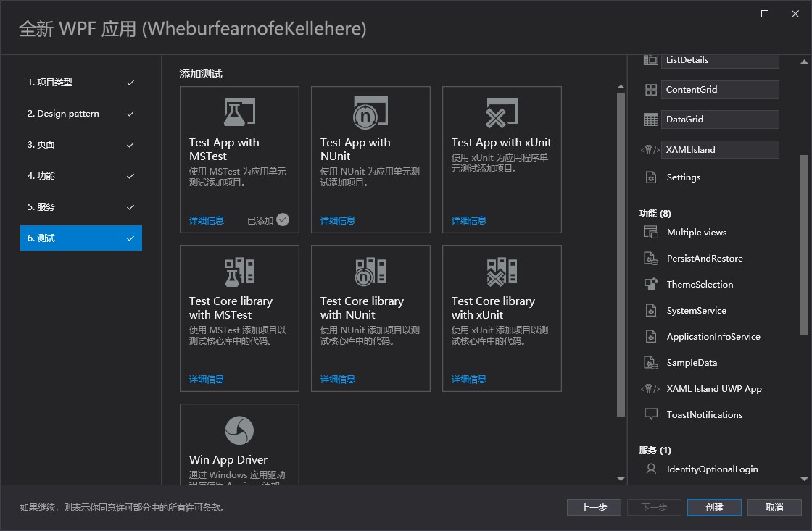This screenshot has height=531, width=812.
Task: Select the IdentityOptionalLogin service entry
Action: 712,469
